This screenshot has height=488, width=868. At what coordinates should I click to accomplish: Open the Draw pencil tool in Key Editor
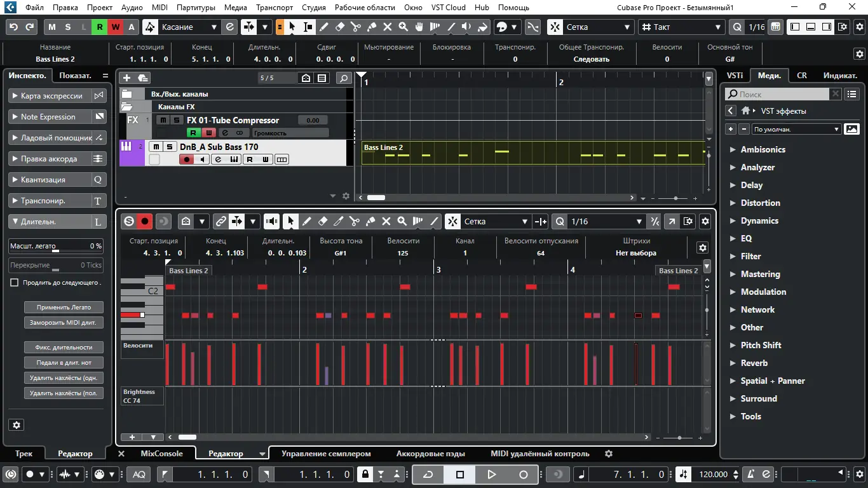click(306, 221)
